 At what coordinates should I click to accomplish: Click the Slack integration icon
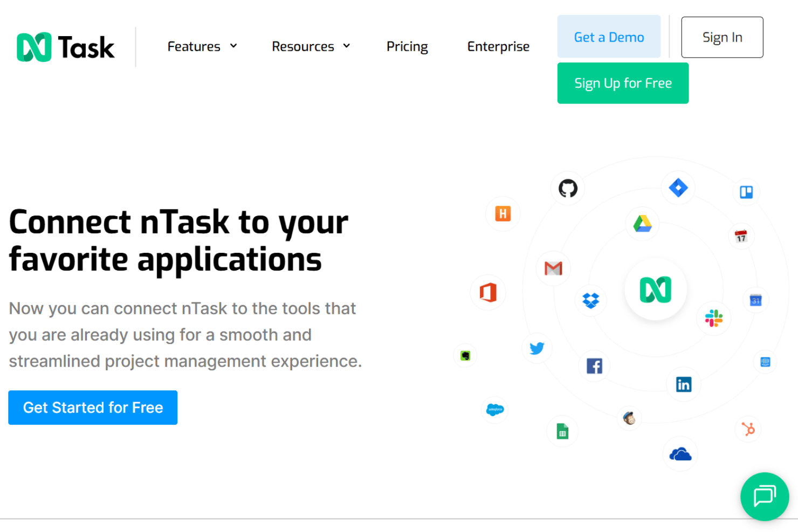[x=713, y=318]
